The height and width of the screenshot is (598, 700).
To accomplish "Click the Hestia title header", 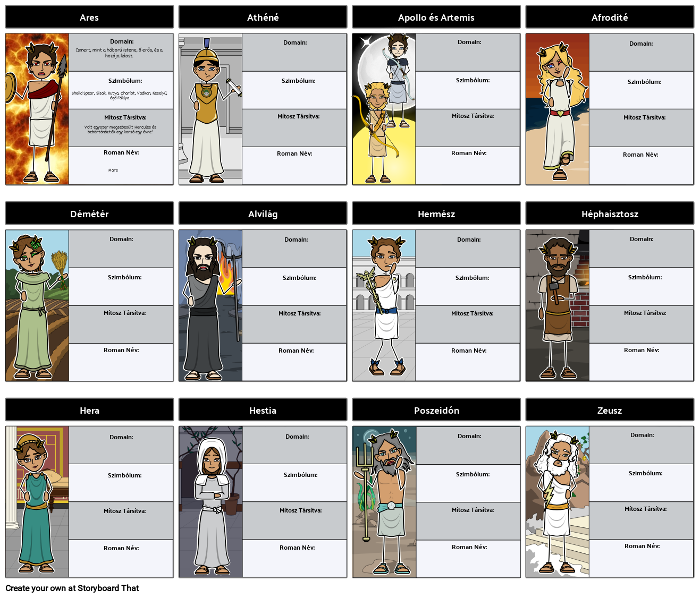I will pos(263,410).
